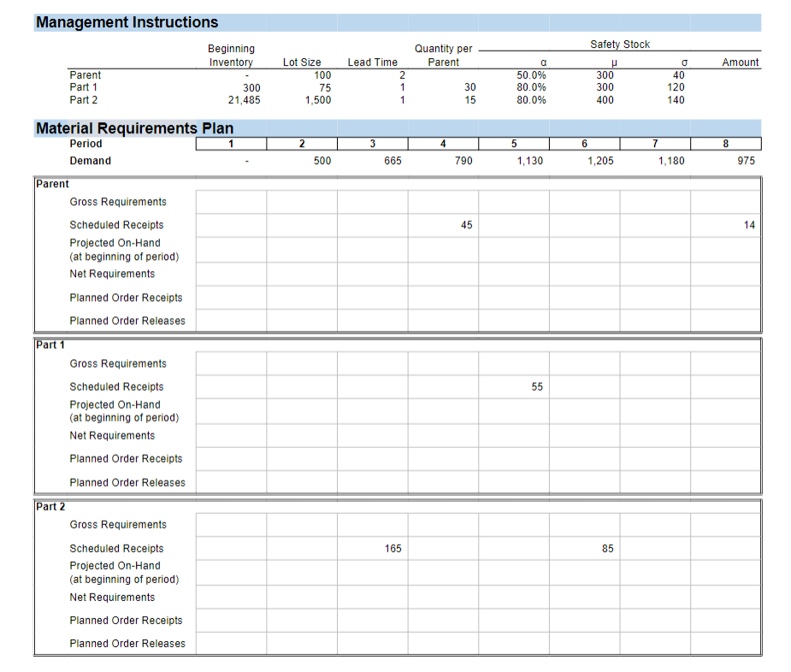Select Part 1 quantity per parent 30
Viewport: 791px width, 672px height.
click(469, 87)
